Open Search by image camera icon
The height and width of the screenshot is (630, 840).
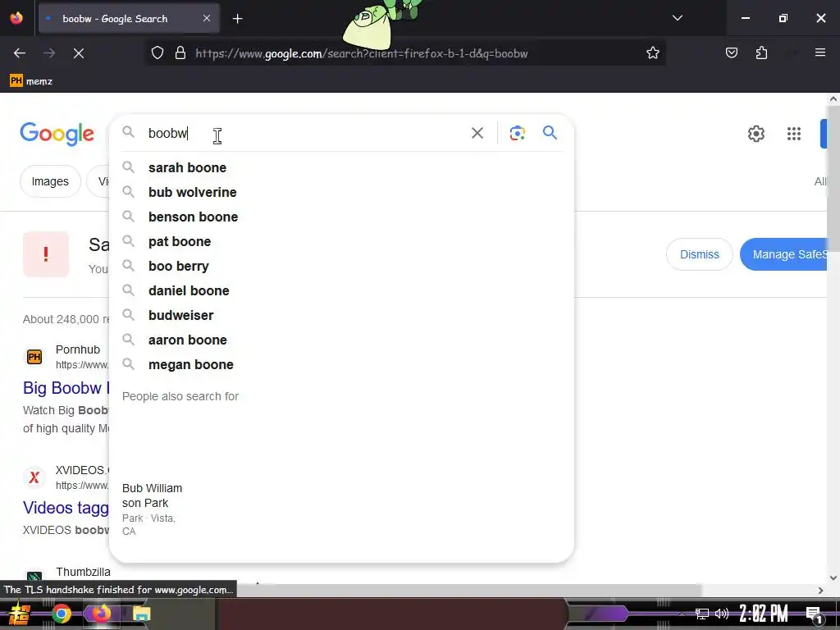[517, 133]
